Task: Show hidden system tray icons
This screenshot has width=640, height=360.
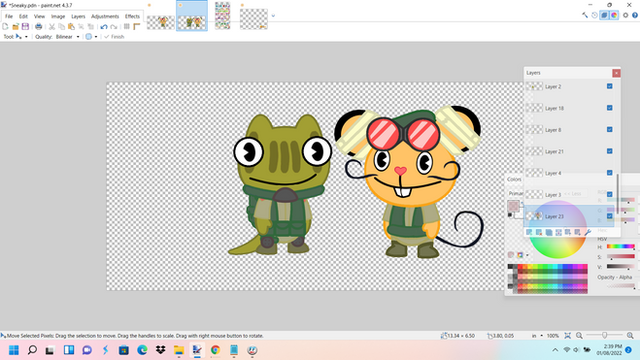Action: 555,350
